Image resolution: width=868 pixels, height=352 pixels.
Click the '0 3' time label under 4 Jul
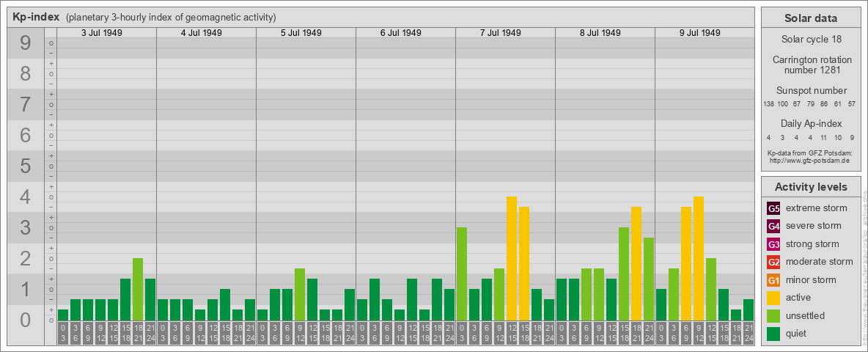(163, 333)
